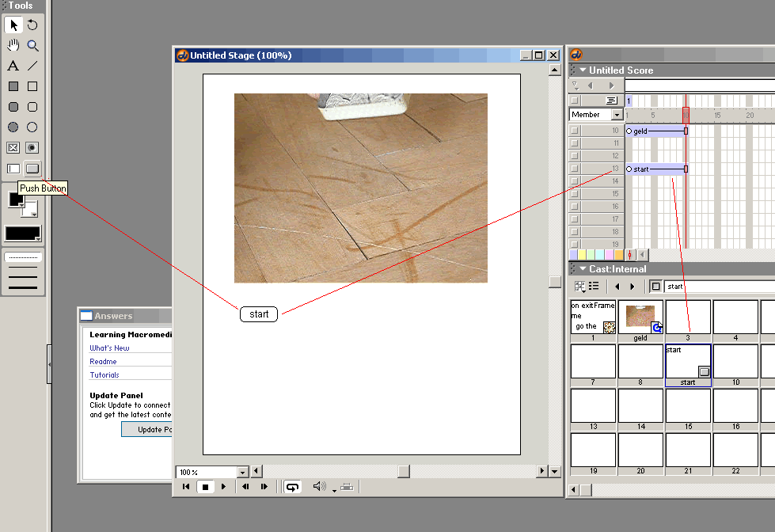Viewport: 775px width, 532px height.
Task: Choose the Field tool
Action: 13,169
